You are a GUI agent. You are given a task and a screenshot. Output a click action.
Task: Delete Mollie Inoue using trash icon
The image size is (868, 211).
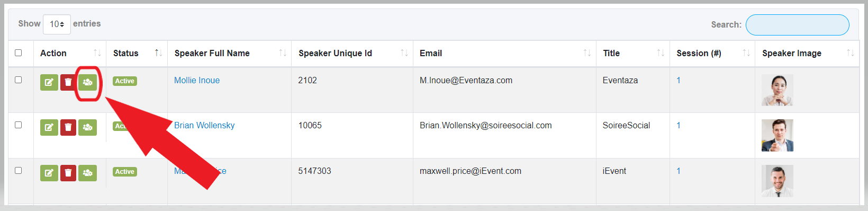click(68, 82)
